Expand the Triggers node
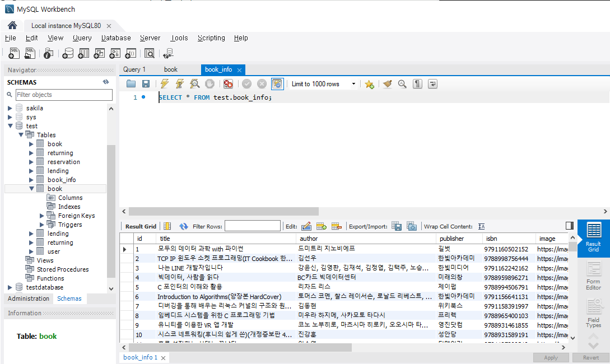This screenshot has height=364, width=610. [x=42, y=225]
